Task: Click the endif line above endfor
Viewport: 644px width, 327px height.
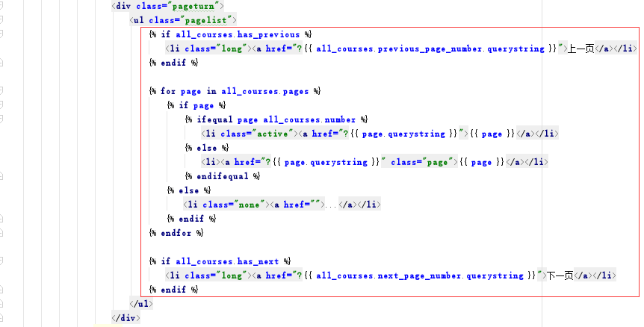Action: point(192,219)
